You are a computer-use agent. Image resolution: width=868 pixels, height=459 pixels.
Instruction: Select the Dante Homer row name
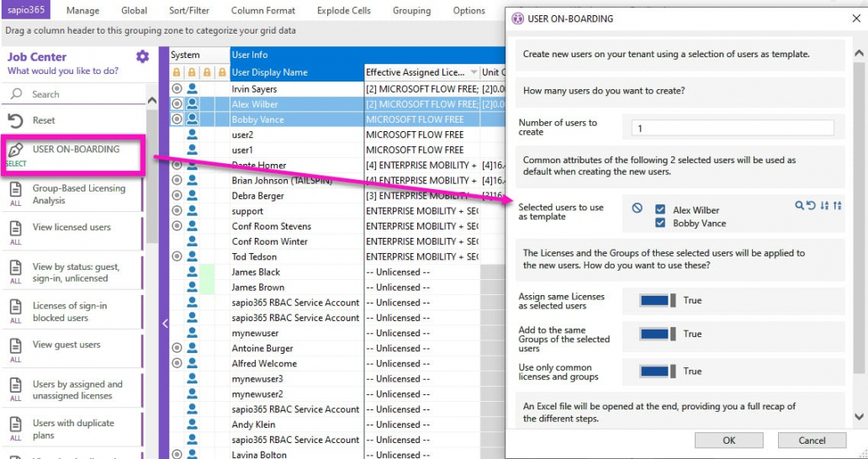click(x=259, y=165)
